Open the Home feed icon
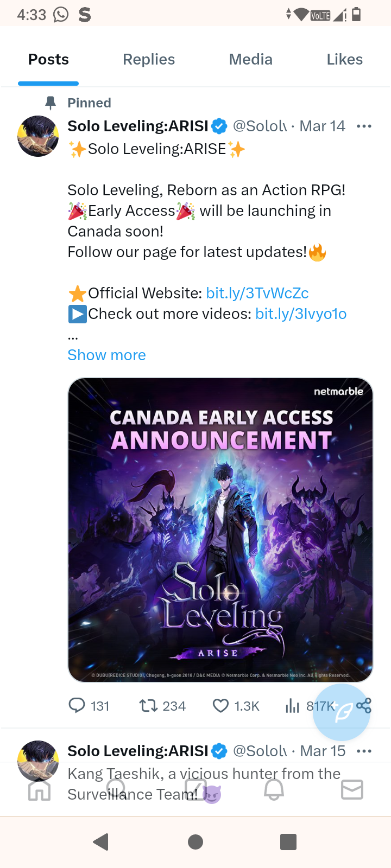Viewport: 391px width, 868px height. pyautogui.click(x=39, y=790)
